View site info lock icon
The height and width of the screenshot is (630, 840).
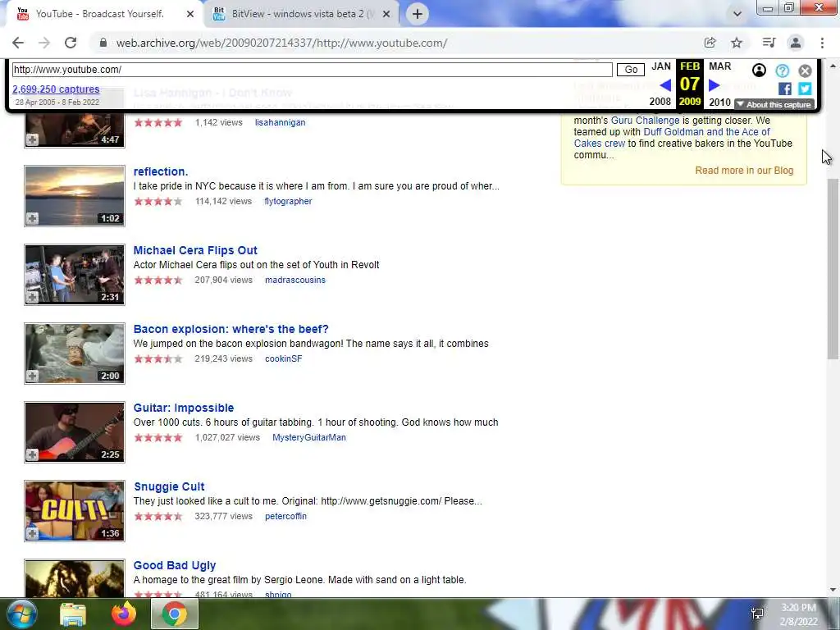(103, 43)
